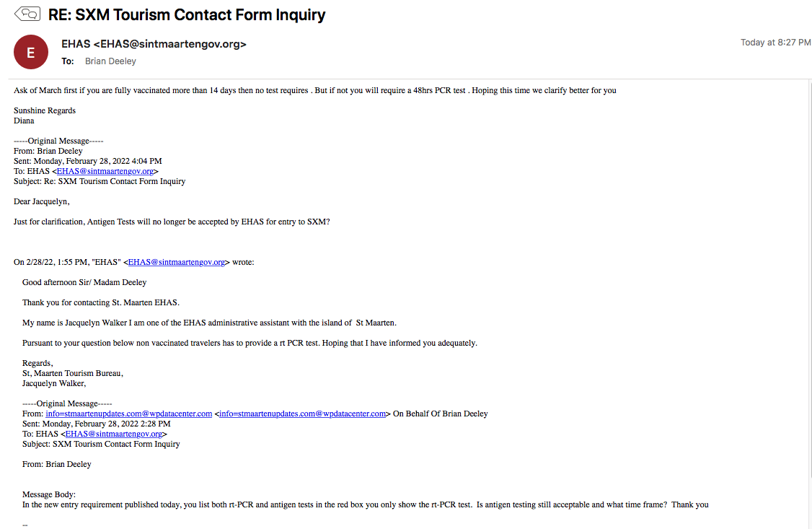The width and height of the screenshot is (812, 529).
Task: Click the first Original Message divider
Action: (58, 141)
